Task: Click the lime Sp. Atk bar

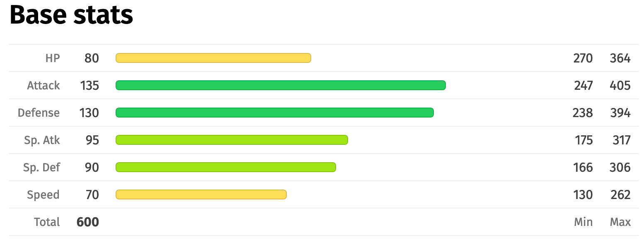Action: pyautogui.click(x=232, y=140)
